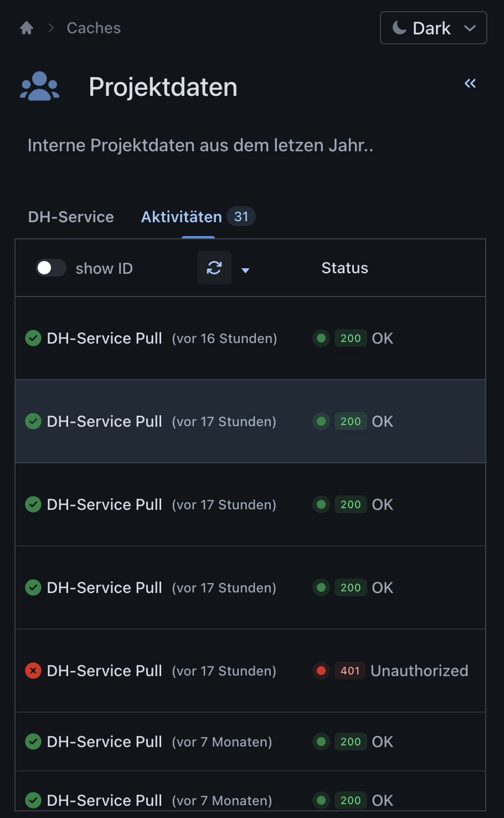504x818 pixels.
Task: Click green check icon of 16 Stunden entry
Action: click(33, 338)
